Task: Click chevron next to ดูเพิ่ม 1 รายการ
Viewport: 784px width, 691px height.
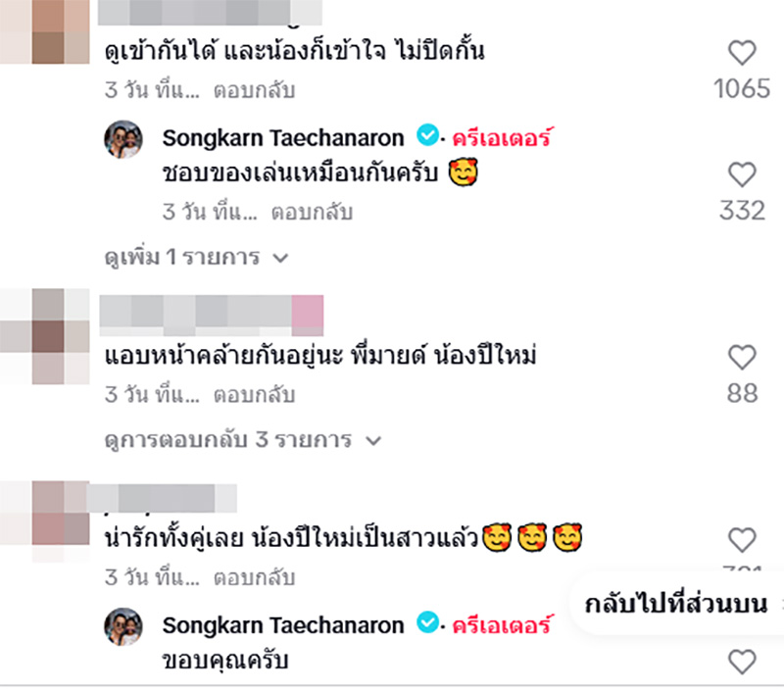Action: pyautogui.click(x=282, y=257)
